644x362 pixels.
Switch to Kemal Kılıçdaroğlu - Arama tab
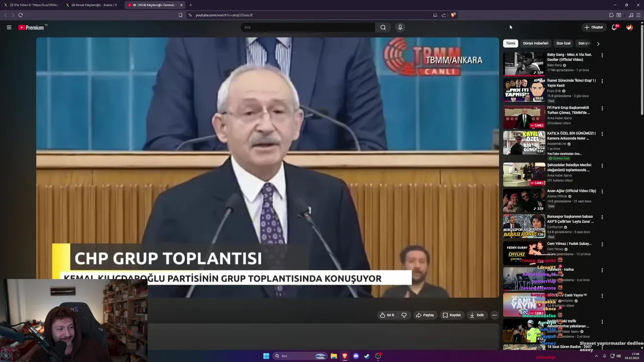92,5
